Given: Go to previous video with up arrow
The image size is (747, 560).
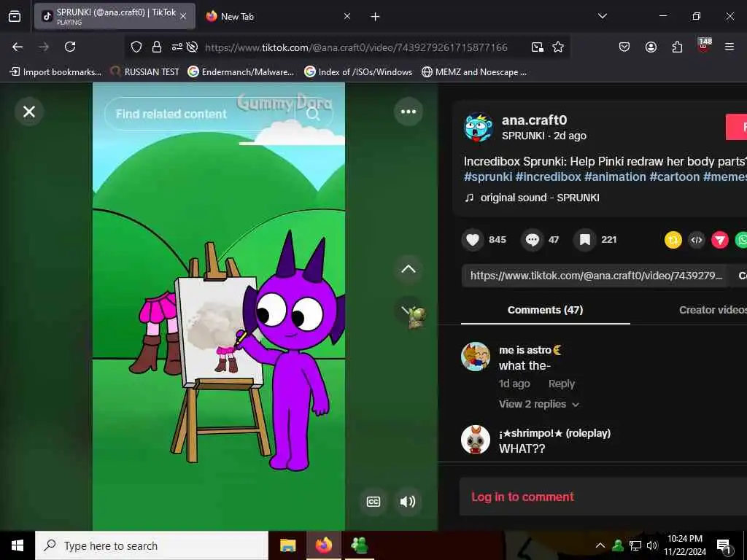Looking at the screenshot, I should [x=409, y=269].
